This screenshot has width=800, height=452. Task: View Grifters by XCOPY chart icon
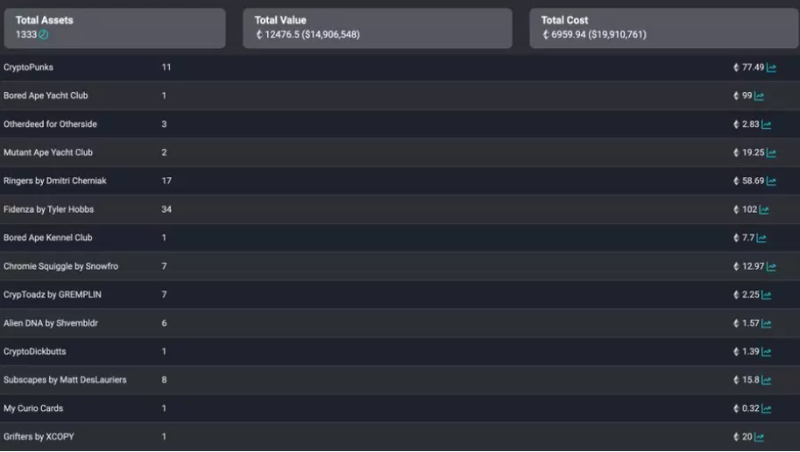(x=760, y=437)
